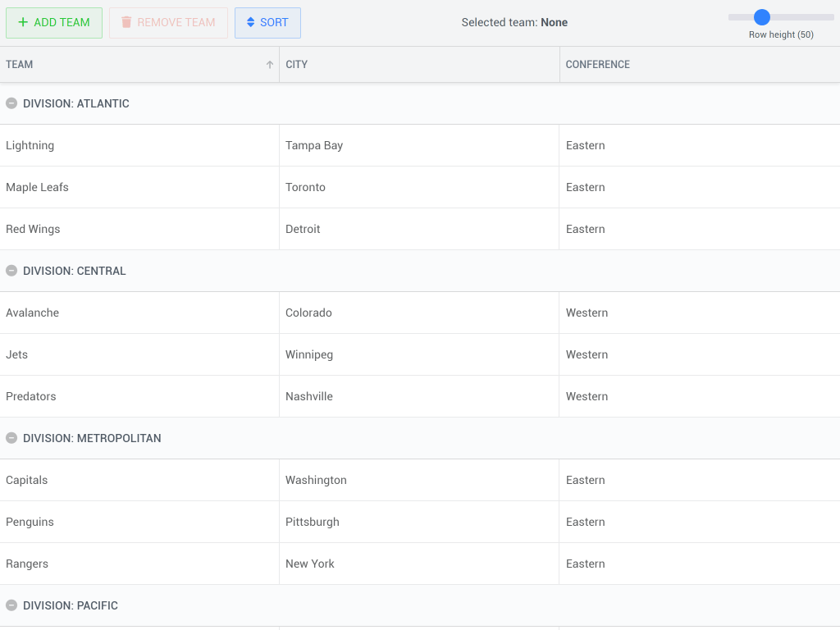Collapse the Division: Atlantic group
The image size is (840, 630).
pyautogui.click(x=11, y=103)
